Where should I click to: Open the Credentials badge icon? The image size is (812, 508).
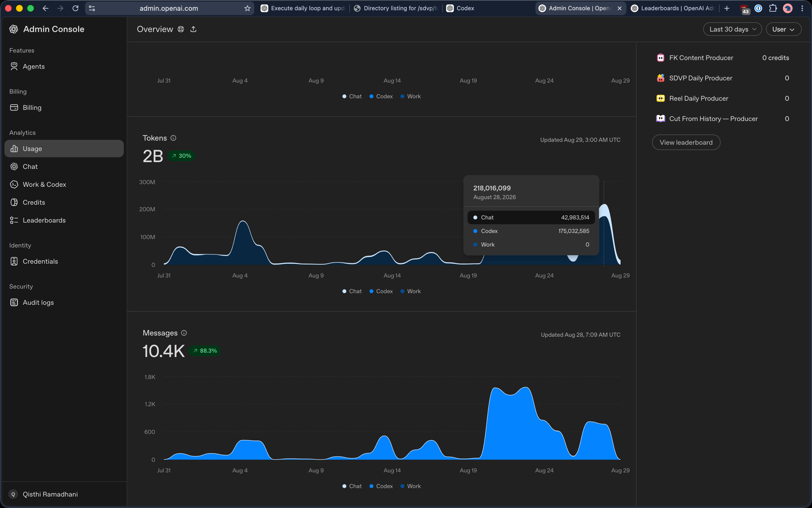pyautogui.click(x=14, y=261)
